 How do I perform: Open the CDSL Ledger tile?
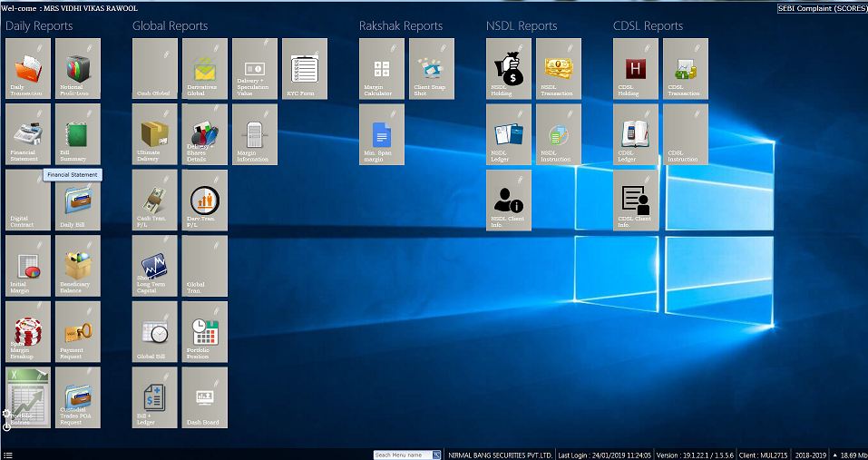coord(636,134)
